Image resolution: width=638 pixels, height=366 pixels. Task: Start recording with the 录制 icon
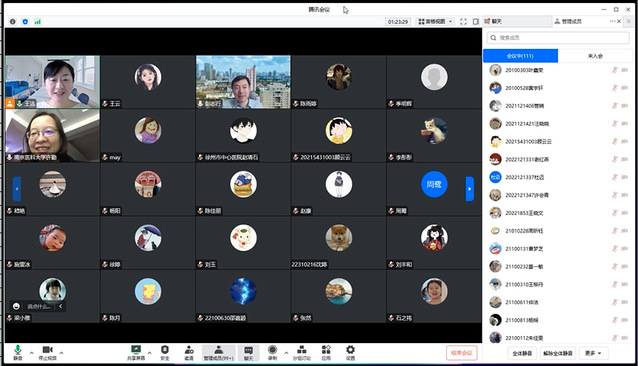tap(273, 352)
